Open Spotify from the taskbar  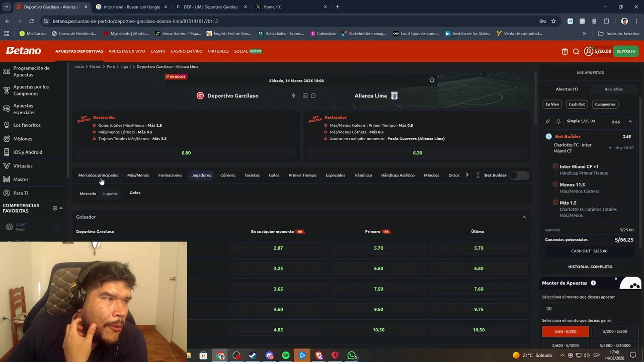286,355
